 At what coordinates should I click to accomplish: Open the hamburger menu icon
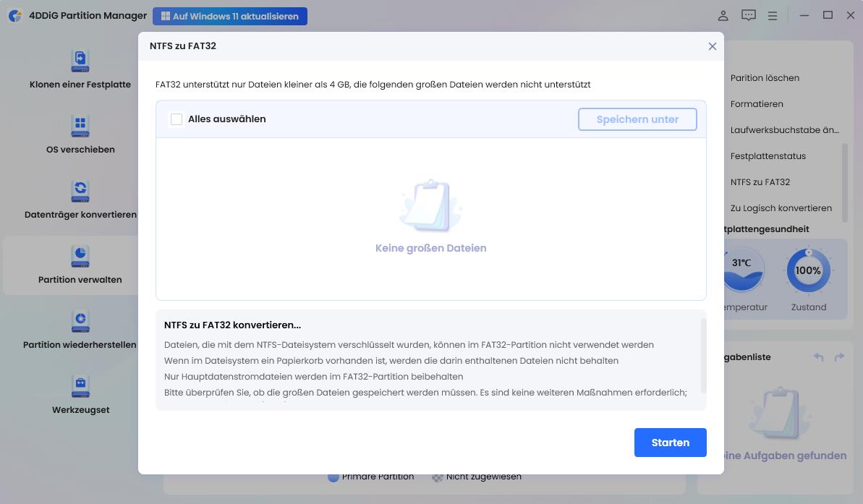773,16
